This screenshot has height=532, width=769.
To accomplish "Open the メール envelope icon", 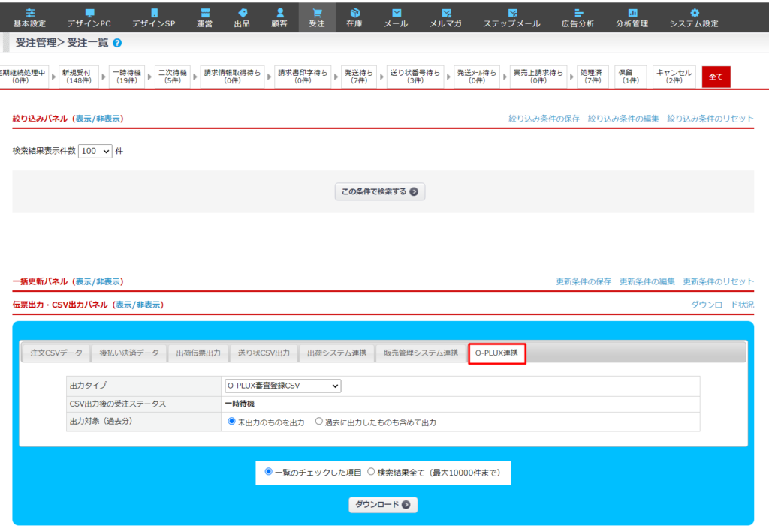I will (396, 13).
